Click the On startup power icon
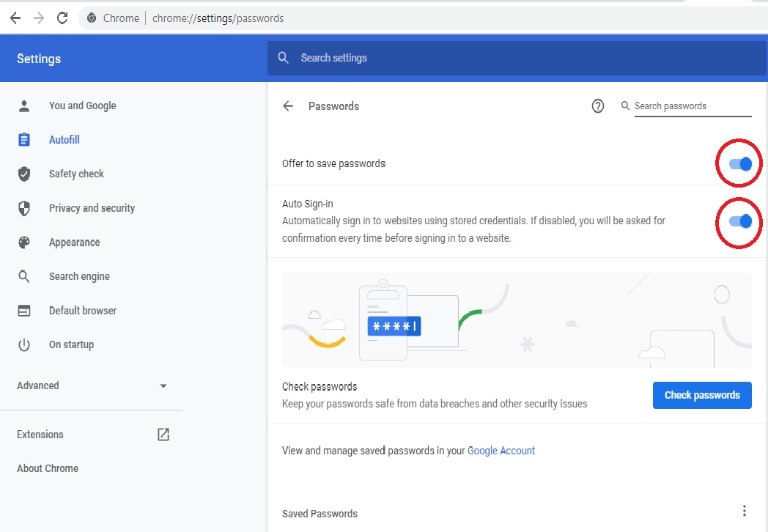The image size is (768, 532). click(24, 345)
